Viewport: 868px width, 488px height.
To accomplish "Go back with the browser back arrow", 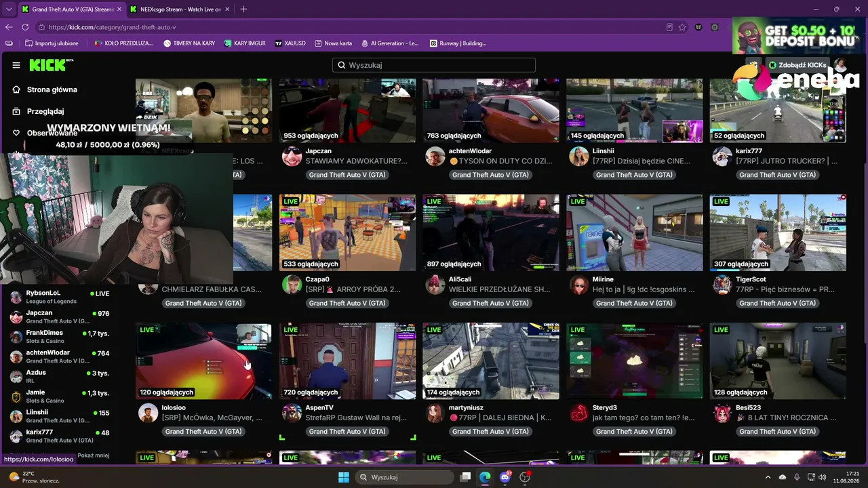I will (9, 27).
